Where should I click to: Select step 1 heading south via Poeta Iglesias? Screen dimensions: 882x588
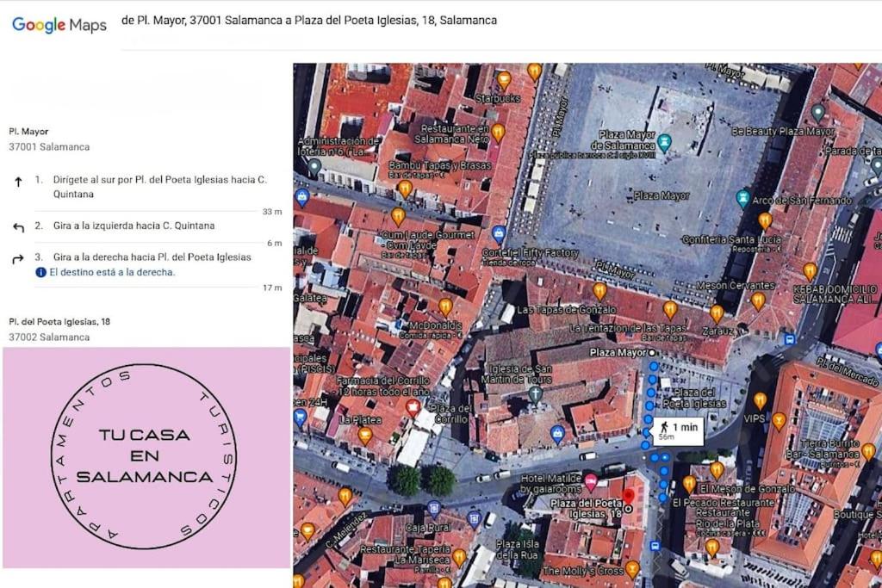146,187
